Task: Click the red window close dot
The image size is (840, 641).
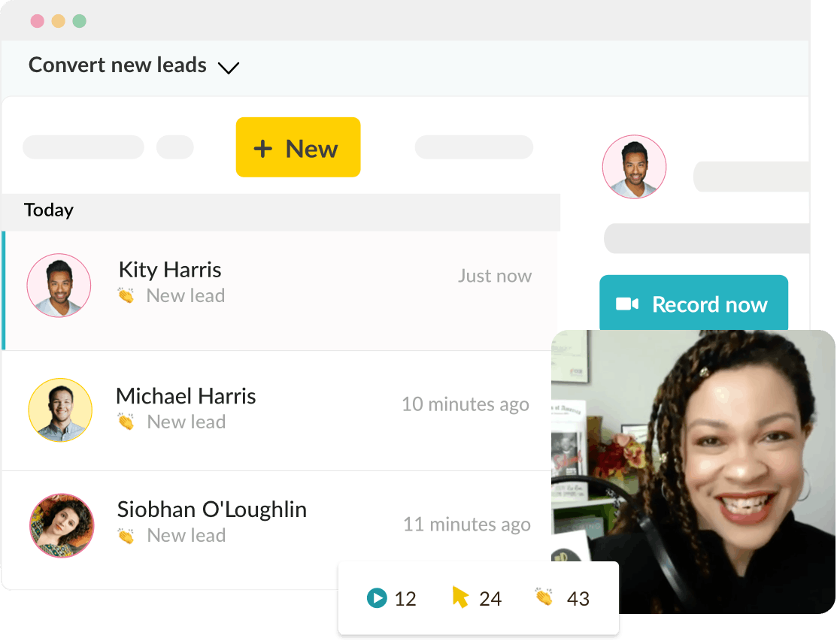Action: 38,21
